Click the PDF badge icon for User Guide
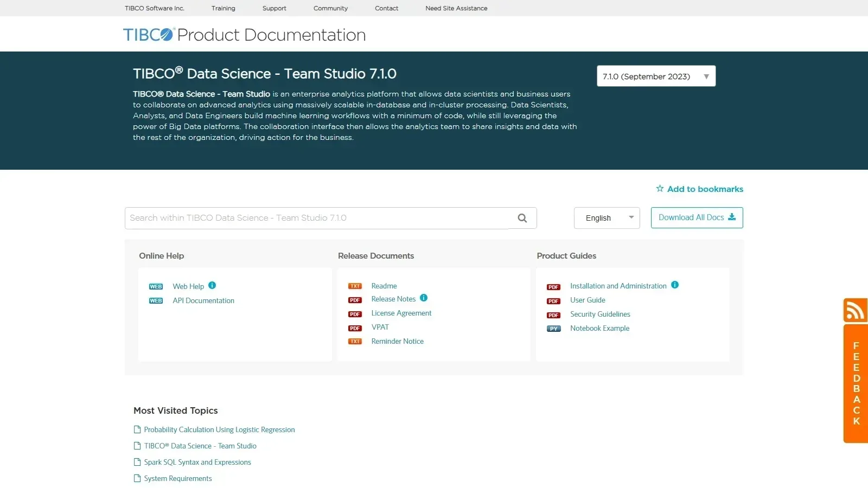The height and width of the screenshot is (488, 868). click(x=553, y=301)
